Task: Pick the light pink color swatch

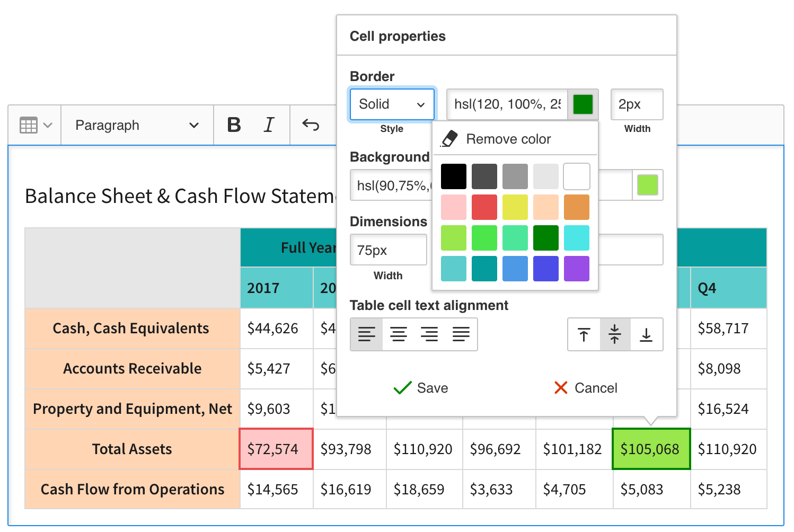Action: 454,207
